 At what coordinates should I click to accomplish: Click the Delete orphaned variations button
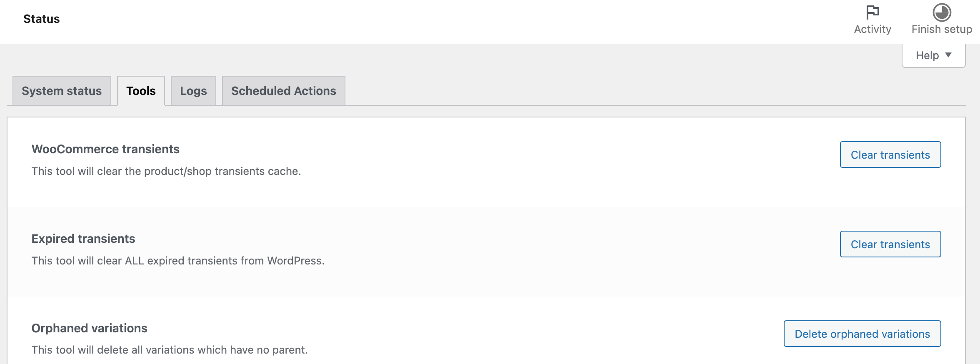coord(862,334)
